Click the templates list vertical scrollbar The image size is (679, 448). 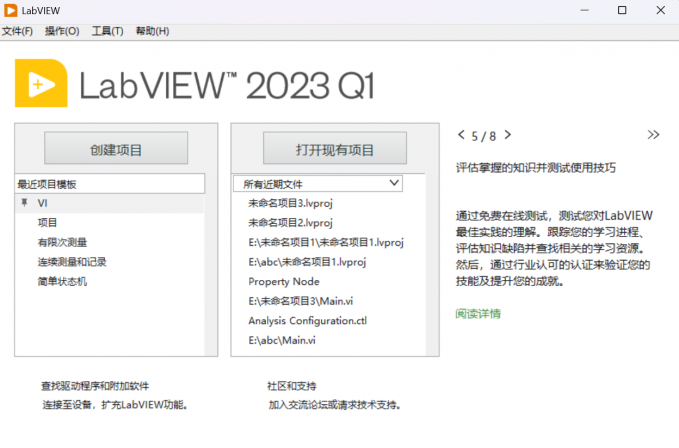(x=211, y=265)
